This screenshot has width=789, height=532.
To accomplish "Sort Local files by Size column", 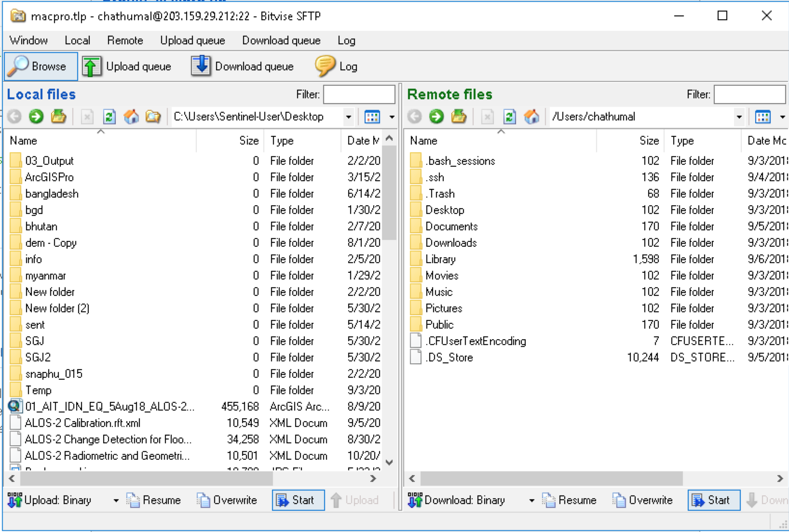I will point(230,141).
